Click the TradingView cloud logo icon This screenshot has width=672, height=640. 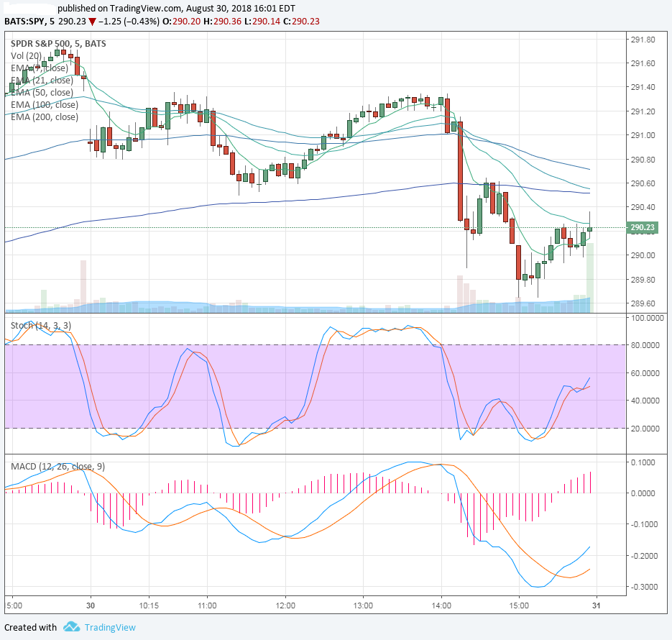pyautogui.click(x=72, y=627)
